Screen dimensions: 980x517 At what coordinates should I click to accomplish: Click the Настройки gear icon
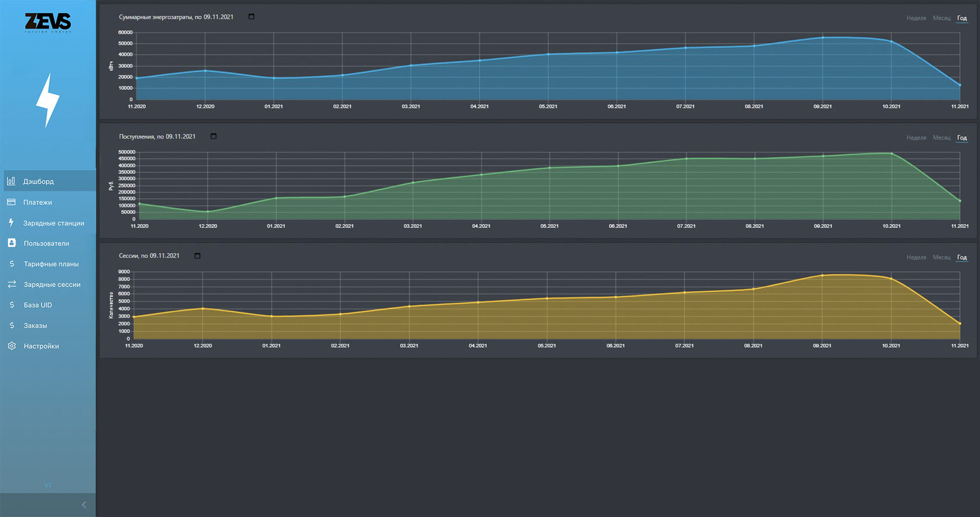click(x=12, y=346)
